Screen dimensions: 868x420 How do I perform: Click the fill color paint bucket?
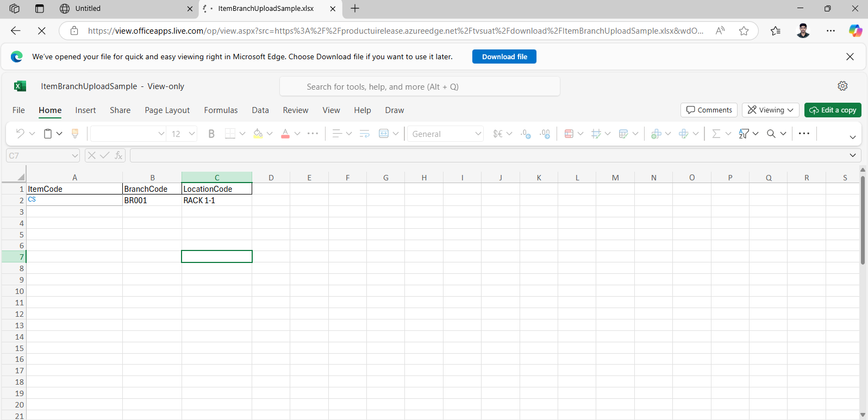pos(258,134)
